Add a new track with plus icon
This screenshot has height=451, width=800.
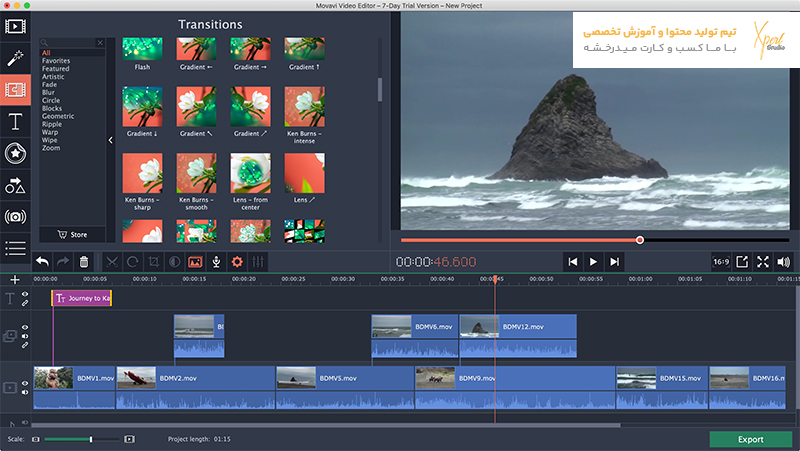[x=15, y=280]
